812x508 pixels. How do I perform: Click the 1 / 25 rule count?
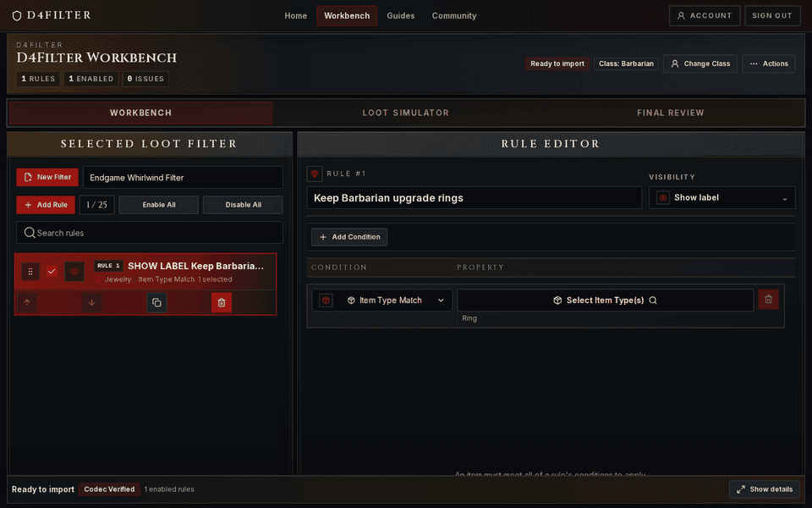[x=96, y=205]
